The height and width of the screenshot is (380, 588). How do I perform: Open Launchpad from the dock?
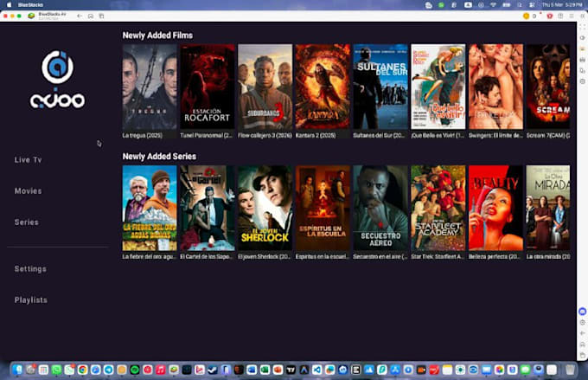click(x=43, y=370)
